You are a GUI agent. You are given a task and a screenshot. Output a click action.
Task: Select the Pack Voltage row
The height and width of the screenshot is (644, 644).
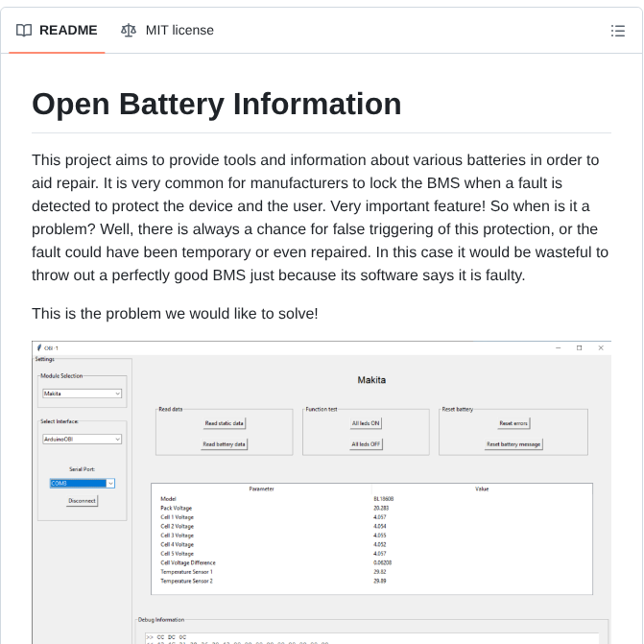tap(371, 508)
